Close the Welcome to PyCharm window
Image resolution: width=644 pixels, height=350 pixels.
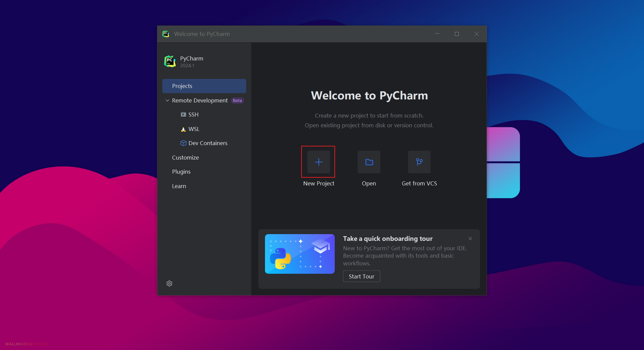[x=477, y=34]
